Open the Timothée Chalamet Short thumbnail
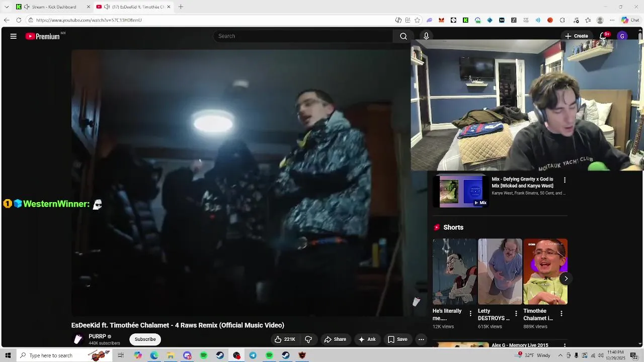Viewport: 644px width, 362px height. point(545,271)
